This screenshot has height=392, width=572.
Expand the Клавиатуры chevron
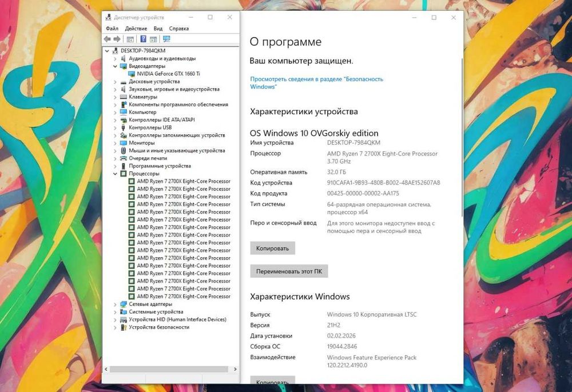click(x=116, y=97)
